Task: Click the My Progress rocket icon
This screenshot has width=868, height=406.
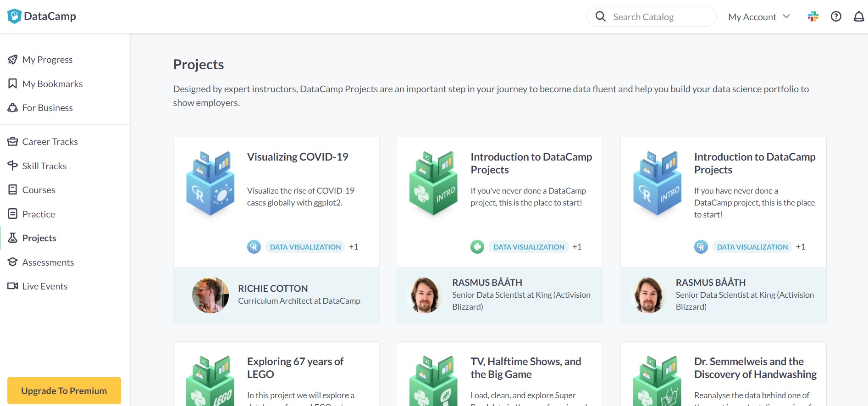Action: [13, 60]
